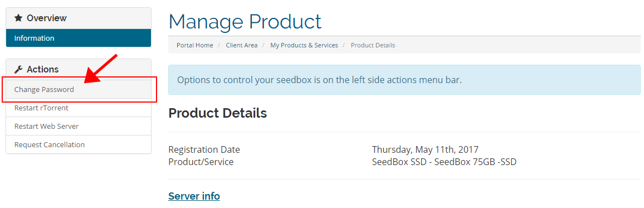The height and width of the screenshot is (208, 644).
Task: Open the Information sidebar item
Action: pyautogui.click(x=79, y=38)
